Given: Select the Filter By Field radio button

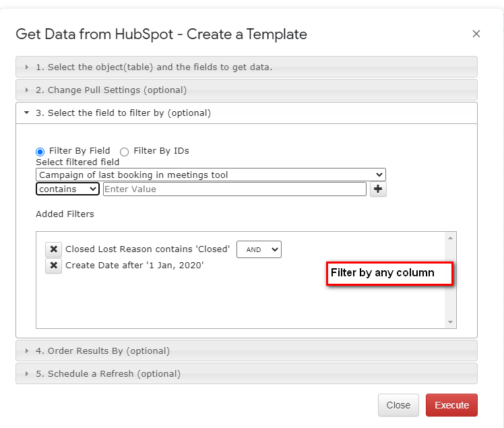Looking at the screenshot, I should click(40, 152).
